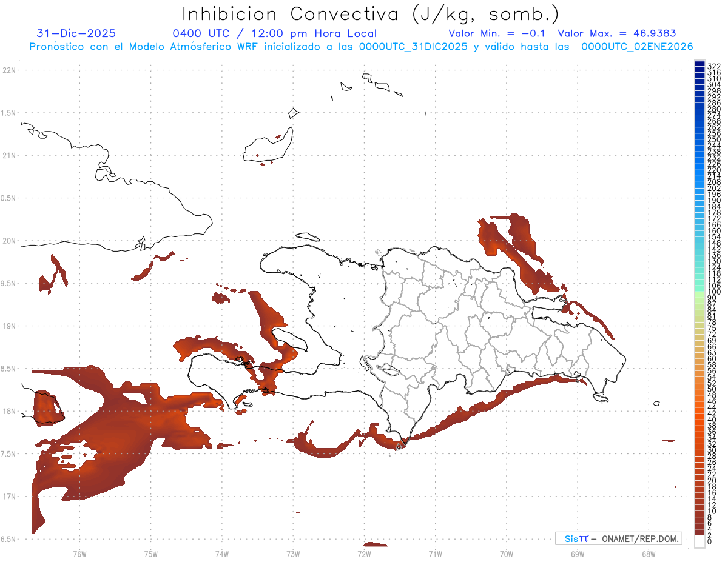Select the dark navy swatch atop colorbar
Viewport: 728px width, 562px height.
tap(700, 64)
